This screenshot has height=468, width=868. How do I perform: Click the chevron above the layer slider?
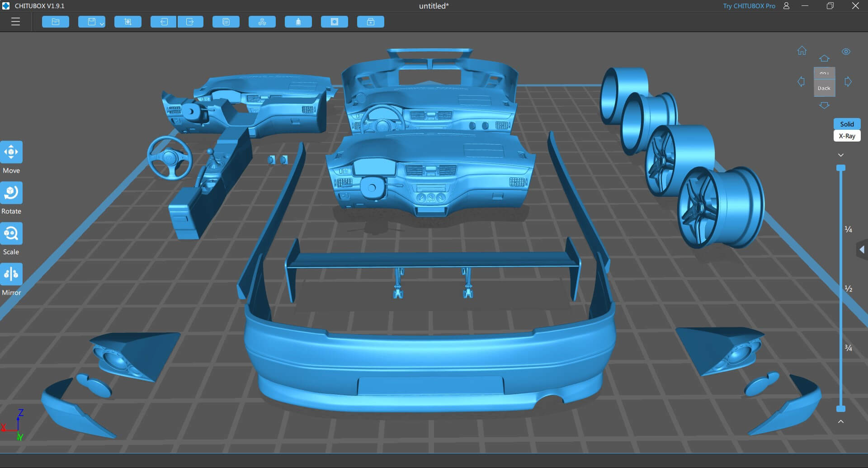pyautogui.click(x=841, y=155)
